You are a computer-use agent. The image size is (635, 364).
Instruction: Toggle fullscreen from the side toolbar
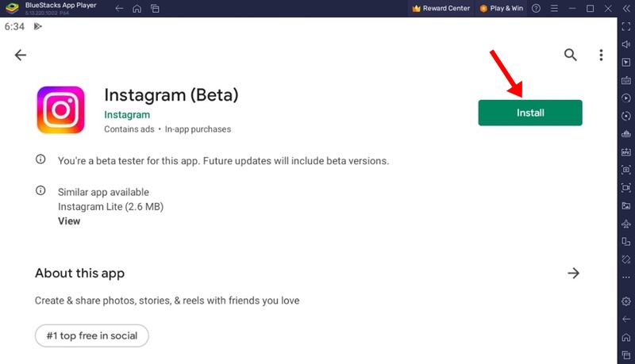click(626, 26)
